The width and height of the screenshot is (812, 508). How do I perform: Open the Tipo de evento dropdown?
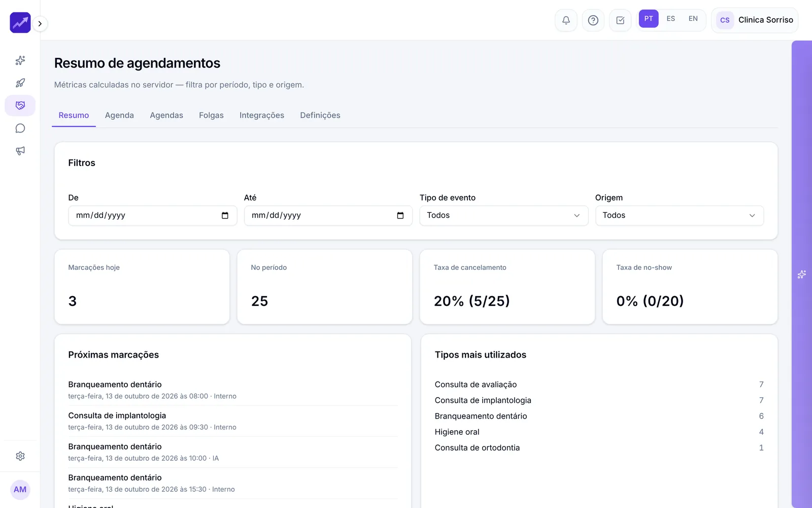pos(503,215)
